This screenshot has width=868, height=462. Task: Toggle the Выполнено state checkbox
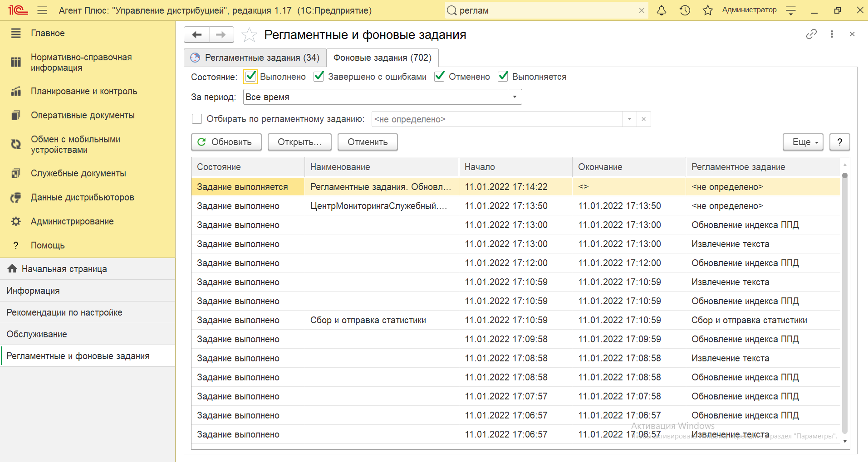coord(250,77)
